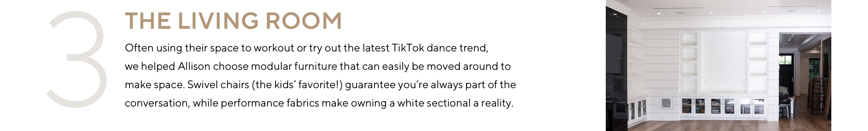Image resolution: width=868 pixels, height=131 pixels.
Task: Click the left built-in shelf column
Action: [688, 62]
